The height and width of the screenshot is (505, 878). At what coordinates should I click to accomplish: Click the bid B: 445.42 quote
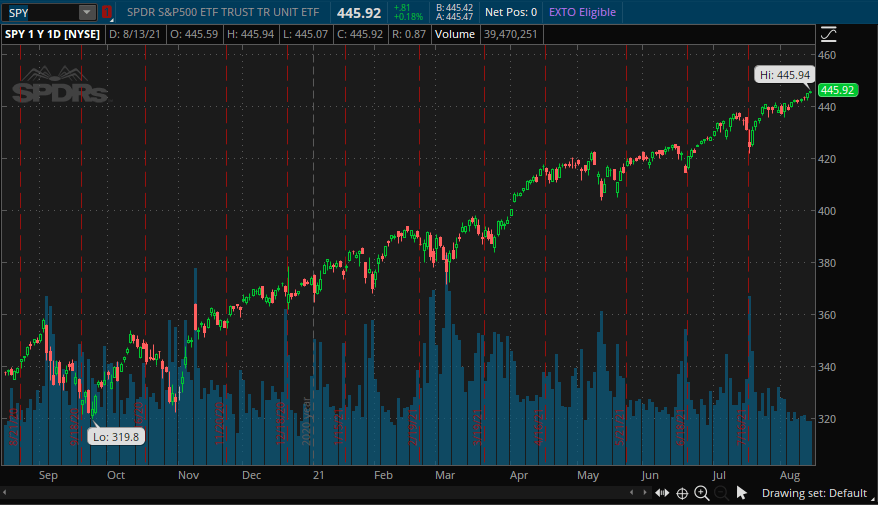pos(455,8)
